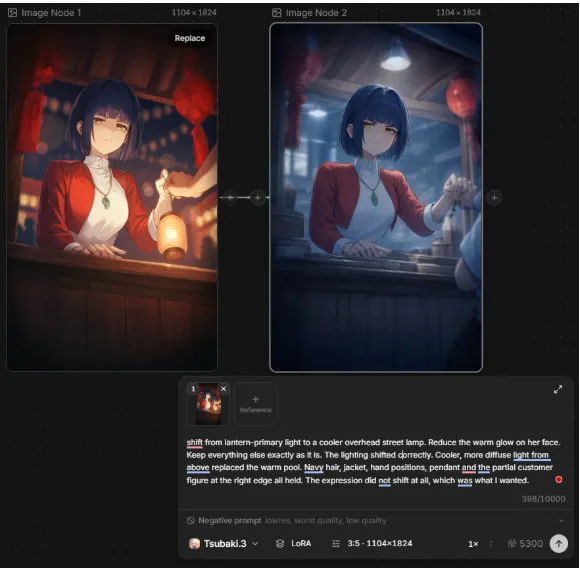Click the 1104 × 1824 size of Image Node 1
580x568 pixels.
194,13
